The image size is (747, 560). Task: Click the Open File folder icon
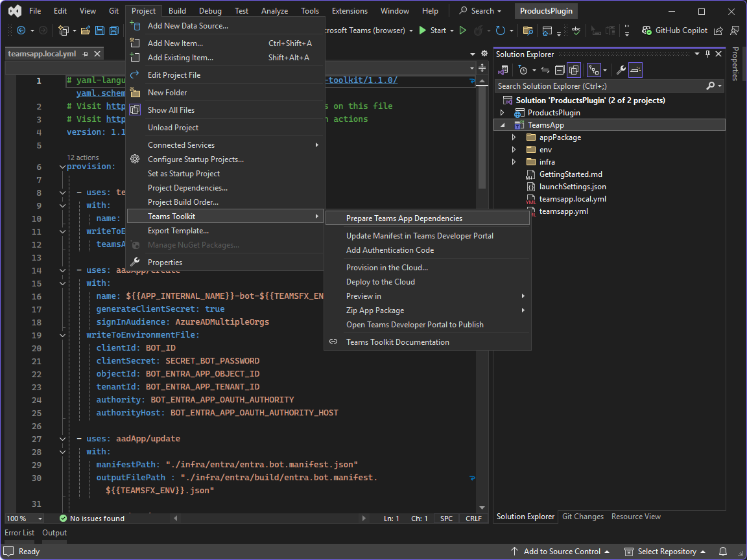pyautogui.click(x=85, y=30)
